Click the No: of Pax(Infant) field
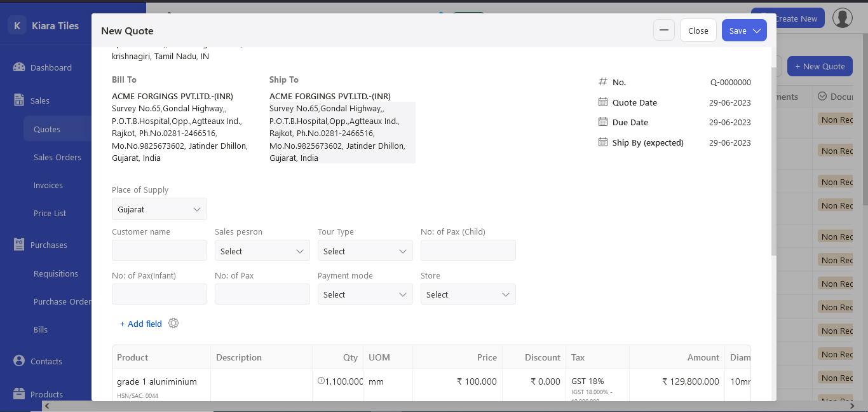Screen dimensions: 868x412 point(159,294)
